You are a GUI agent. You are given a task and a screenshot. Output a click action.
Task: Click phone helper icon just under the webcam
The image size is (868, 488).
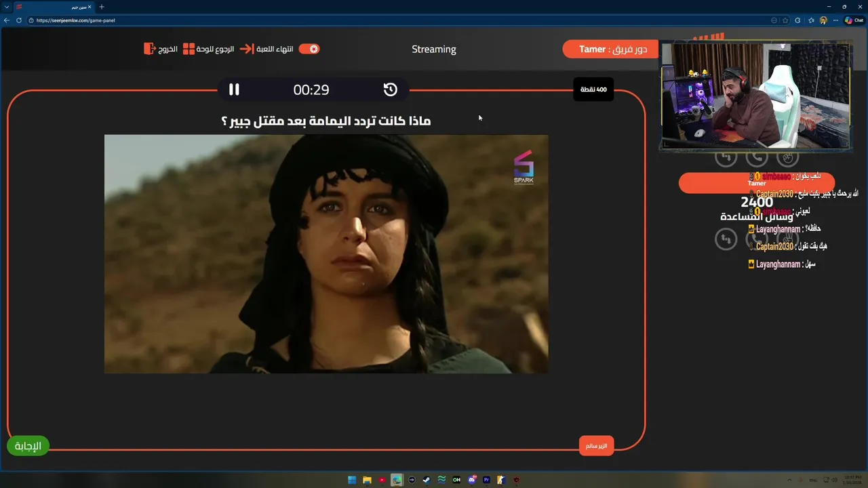click(757, 158)
